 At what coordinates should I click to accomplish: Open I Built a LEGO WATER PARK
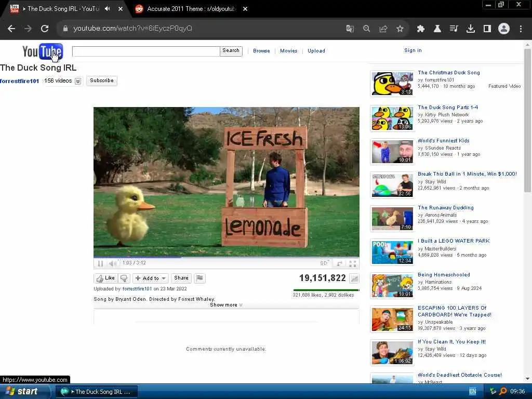pyautogui.click(x=454, y=241)
